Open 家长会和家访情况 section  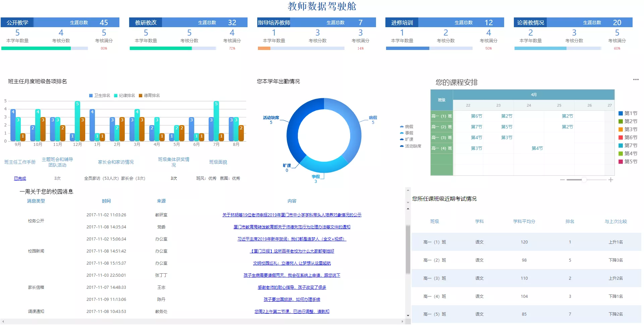pos(116,162)
